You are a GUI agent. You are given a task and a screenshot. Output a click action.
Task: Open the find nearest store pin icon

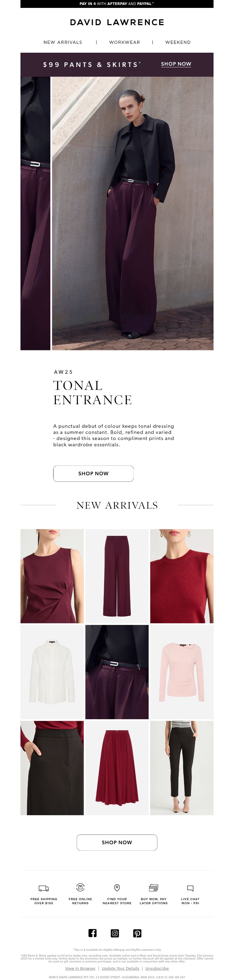point(117,888)
